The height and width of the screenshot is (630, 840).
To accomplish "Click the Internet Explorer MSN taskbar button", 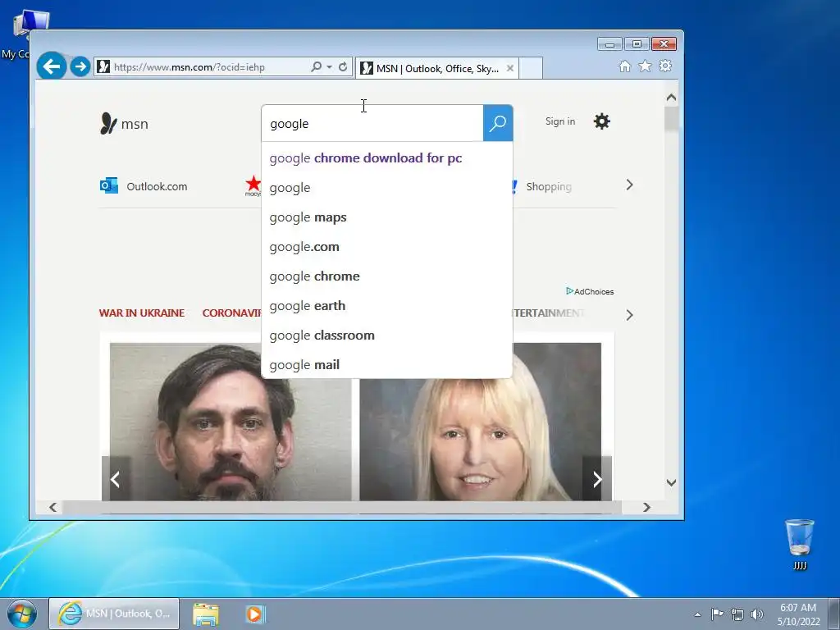I will pyautogui.click(x=114, y=614).
